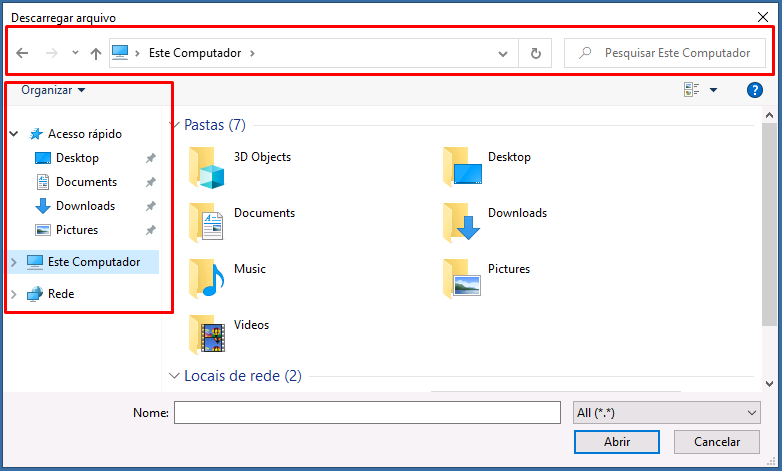Collapse the Acesso rápido tree node
This screenshot has width=782, height=471.
(x=14, y=134)
